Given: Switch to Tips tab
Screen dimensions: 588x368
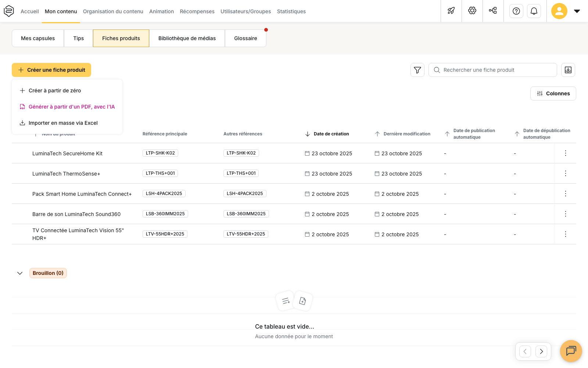Looking at the screenshot, I should 79,38.
